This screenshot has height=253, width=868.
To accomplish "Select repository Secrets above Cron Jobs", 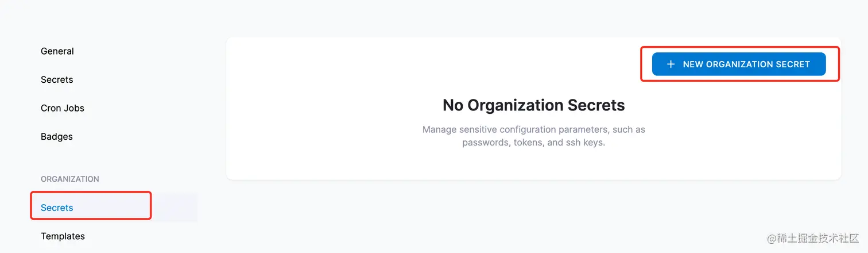I will coord(57,80).
